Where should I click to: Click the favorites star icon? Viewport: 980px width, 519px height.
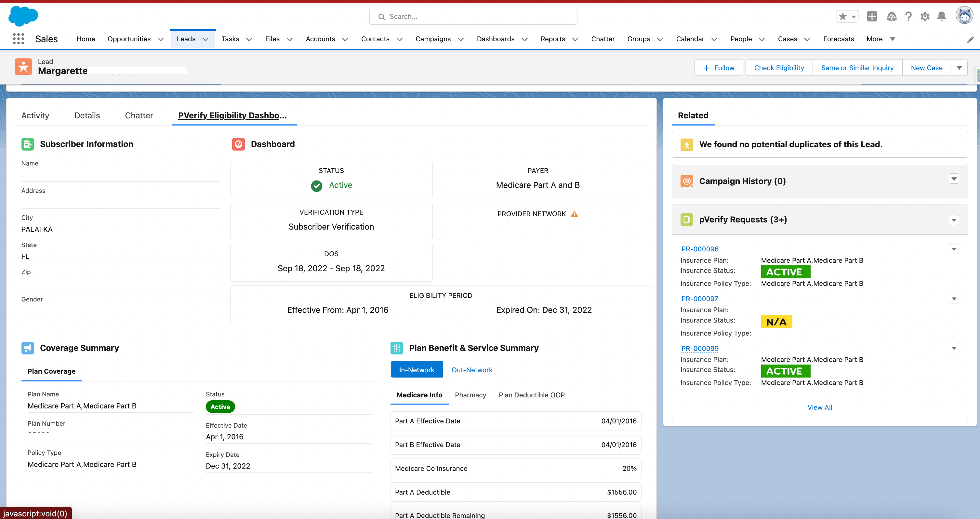click(x=843, y=16)
